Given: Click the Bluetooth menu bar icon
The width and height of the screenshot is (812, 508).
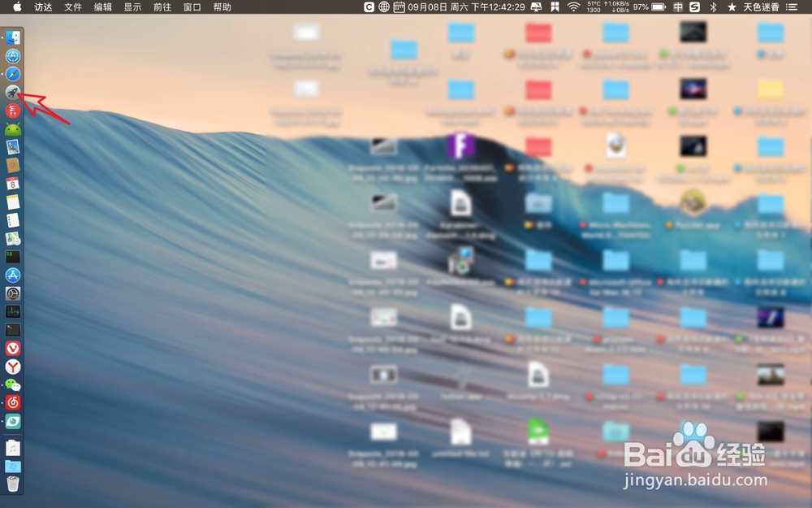Looking at the screenshot, I should (713, 7).
